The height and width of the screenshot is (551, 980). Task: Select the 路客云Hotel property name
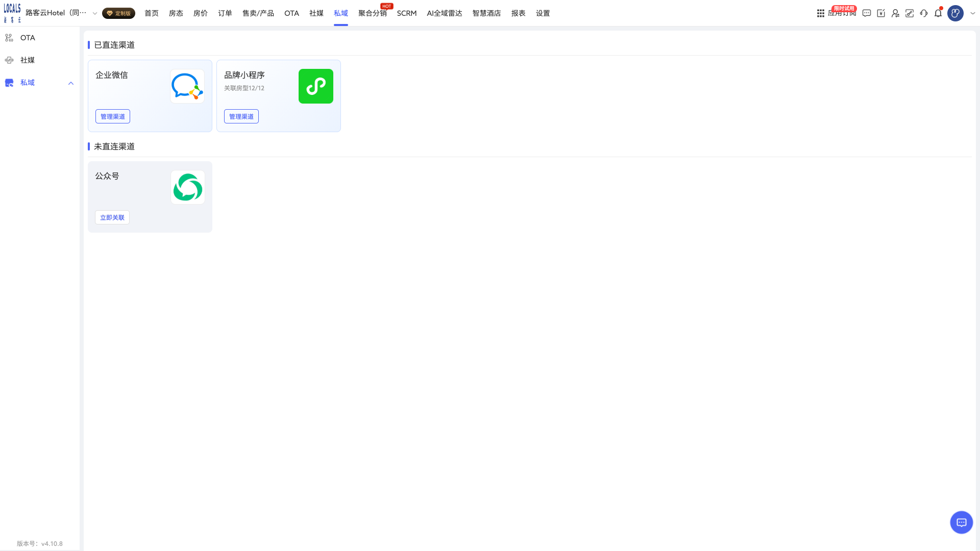tap(56, 13)
